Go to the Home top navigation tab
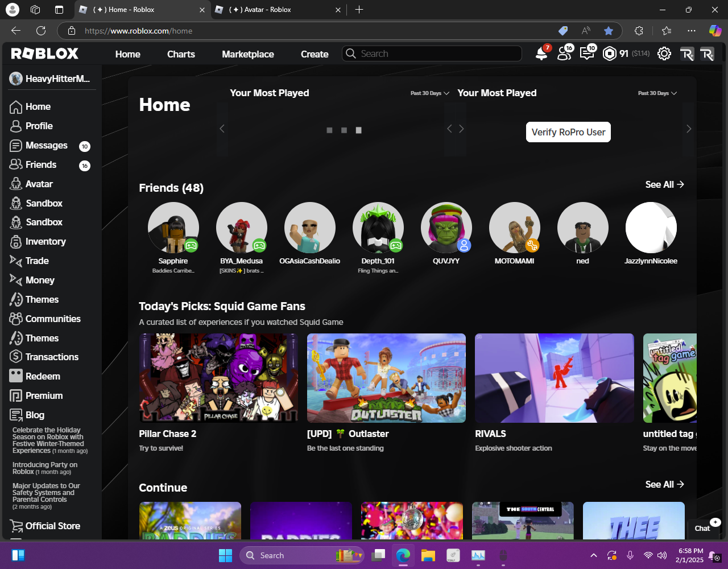Image resolution: width=728 pixels, height=569 pixels. tap(127, 54)
